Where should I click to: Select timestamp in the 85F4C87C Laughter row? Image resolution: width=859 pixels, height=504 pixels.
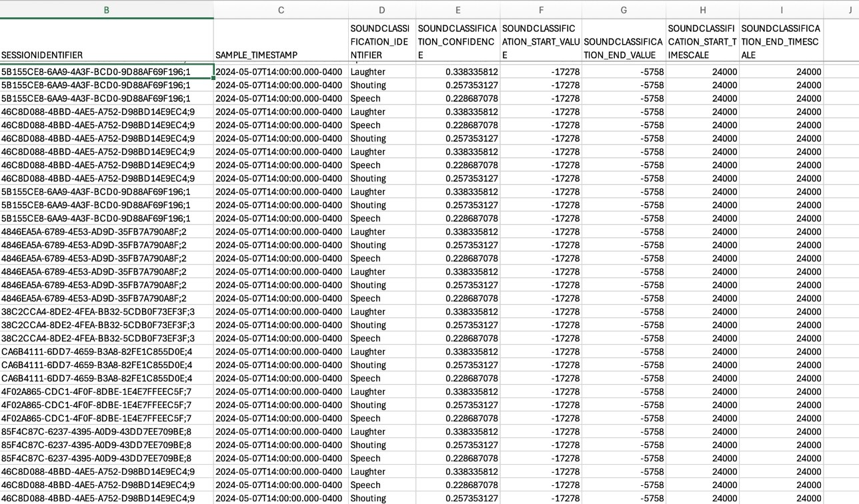[x=281, y=431]
